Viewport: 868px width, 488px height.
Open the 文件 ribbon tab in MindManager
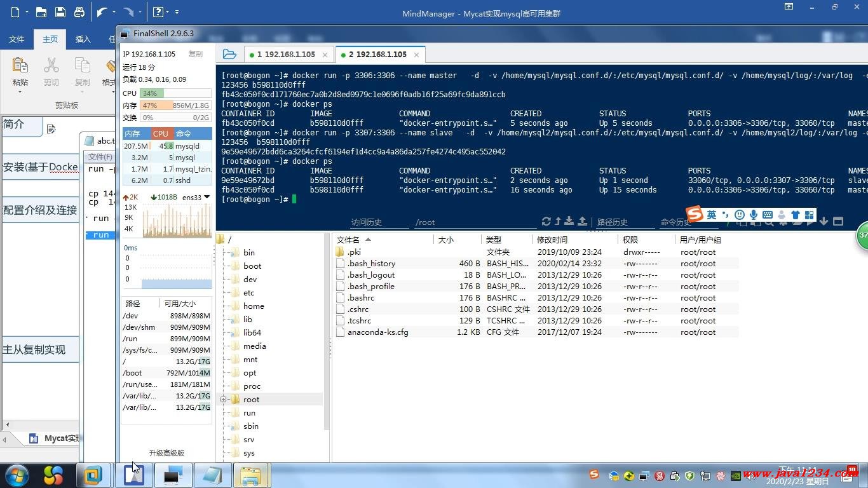17,39
